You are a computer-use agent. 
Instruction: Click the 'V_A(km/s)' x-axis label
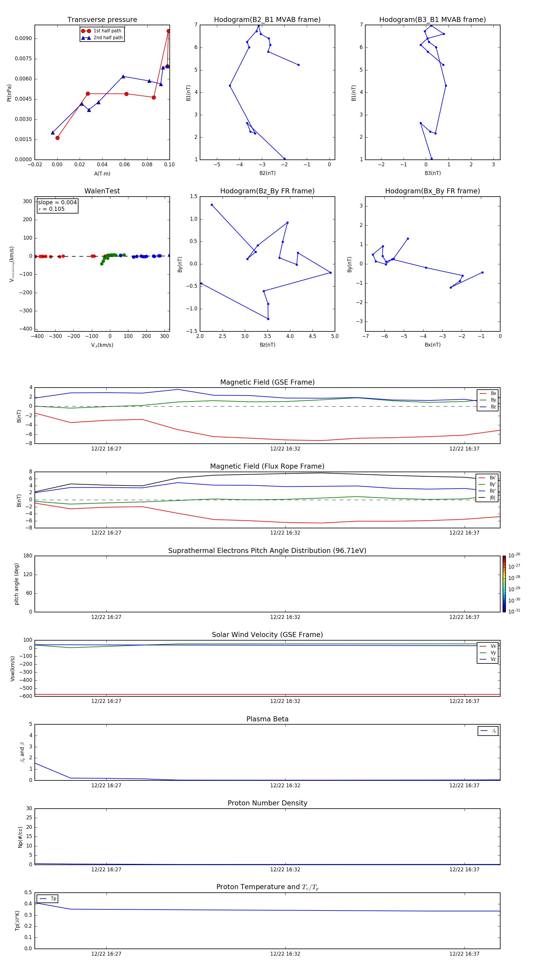coord(102,345)
